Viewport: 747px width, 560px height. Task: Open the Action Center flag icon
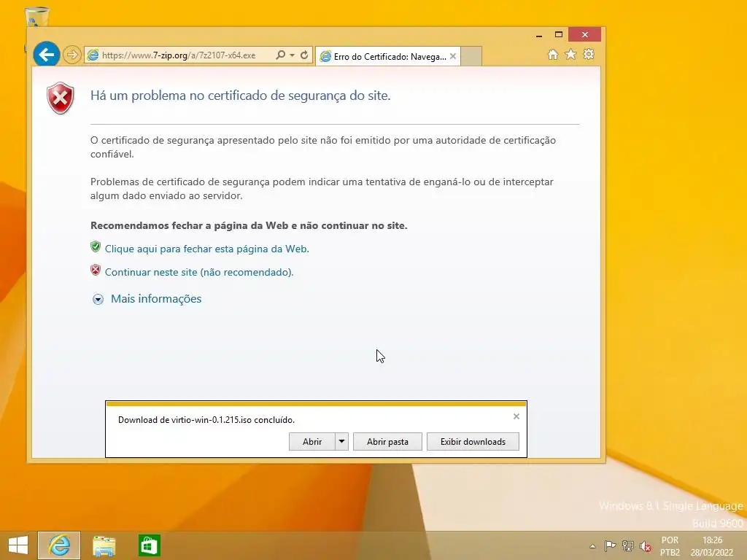(x=610, y=546)
